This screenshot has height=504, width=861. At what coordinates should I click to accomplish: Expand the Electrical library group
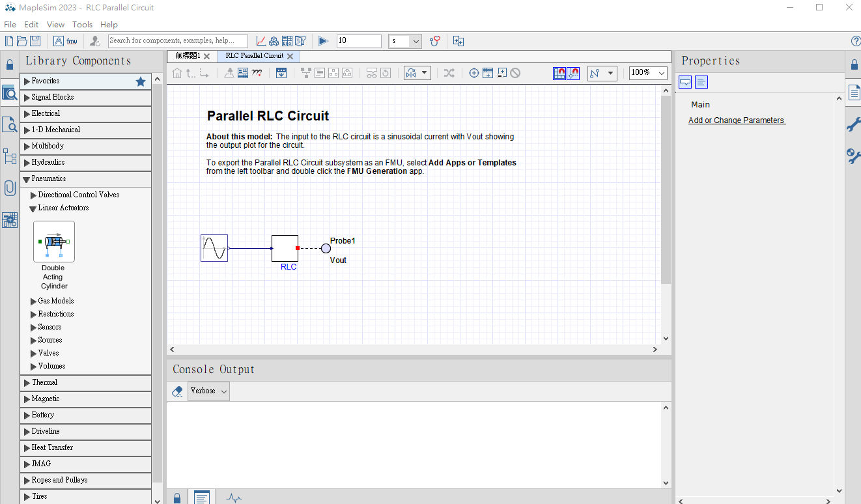pyautogui.click(x=27, y=114)
